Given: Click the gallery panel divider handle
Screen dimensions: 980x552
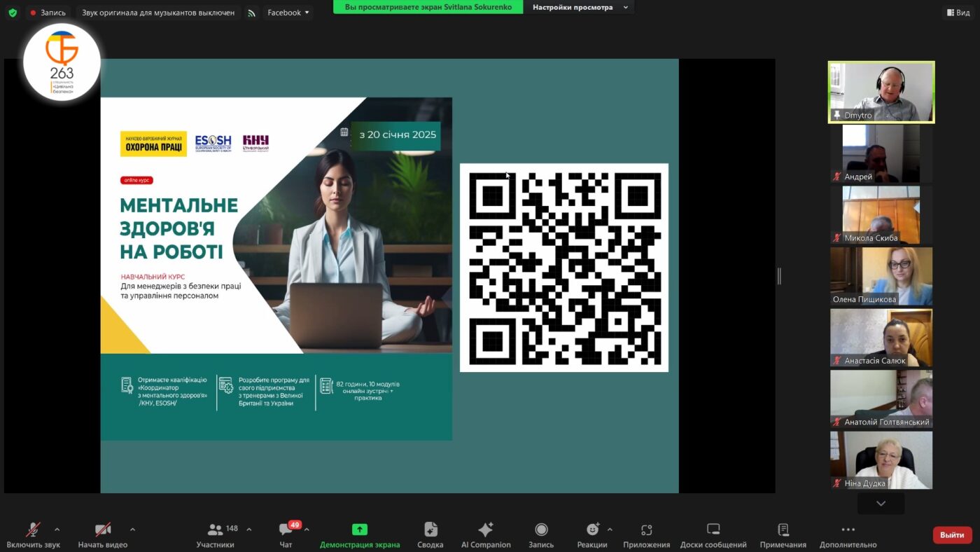Looking at the screenshot, I should [779, 276].
